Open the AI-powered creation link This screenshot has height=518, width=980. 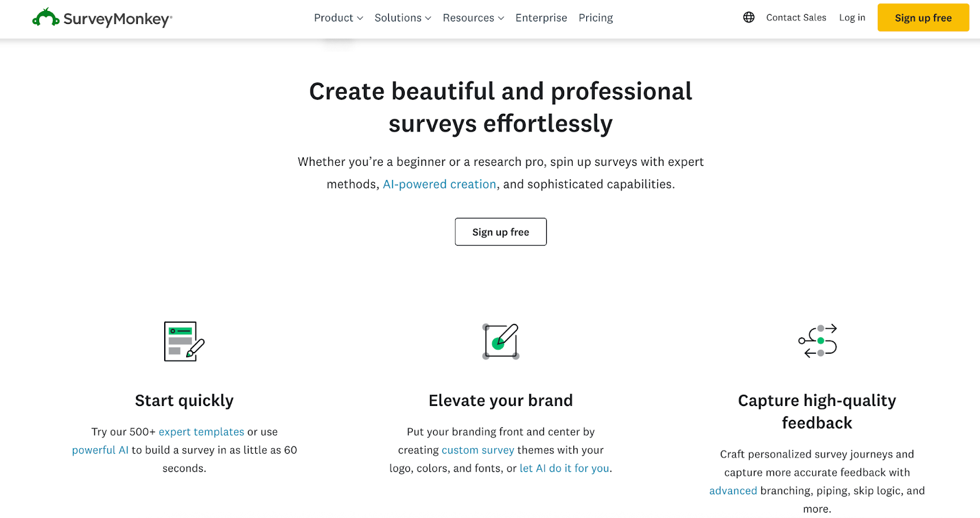[x=439, y=184]
